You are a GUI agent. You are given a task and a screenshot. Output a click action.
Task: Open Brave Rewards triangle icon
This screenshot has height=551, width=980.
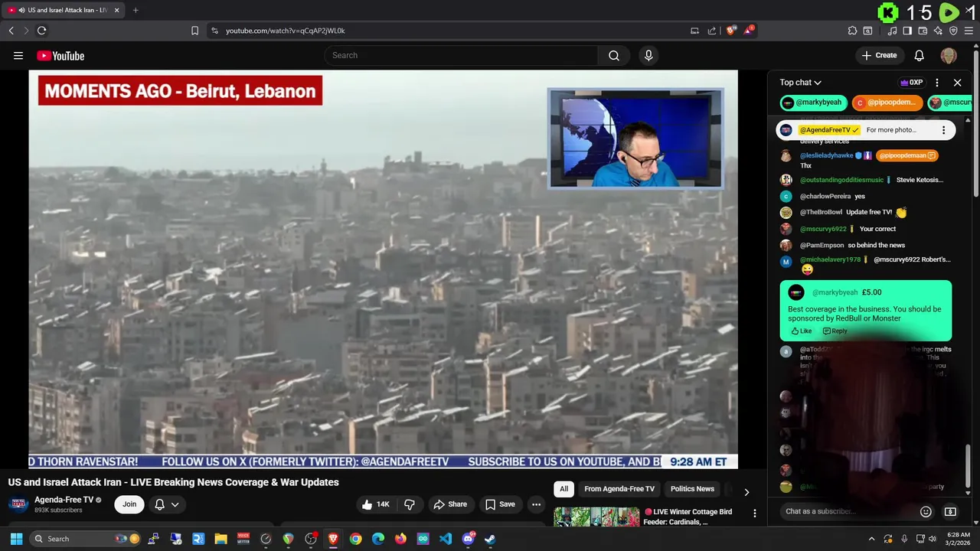click(x=750, y=31)
